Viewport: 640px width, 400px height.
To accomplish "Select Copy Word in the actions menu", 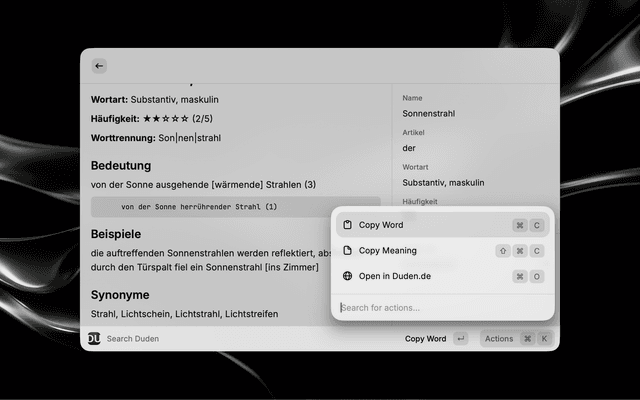I will tap(381, 225).
